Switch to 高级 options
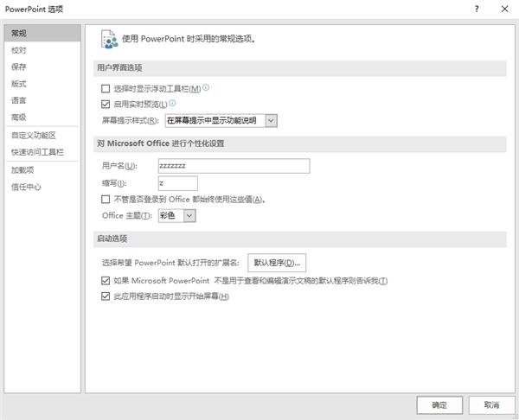The image size is (519, 420). (x=42, y=117)
